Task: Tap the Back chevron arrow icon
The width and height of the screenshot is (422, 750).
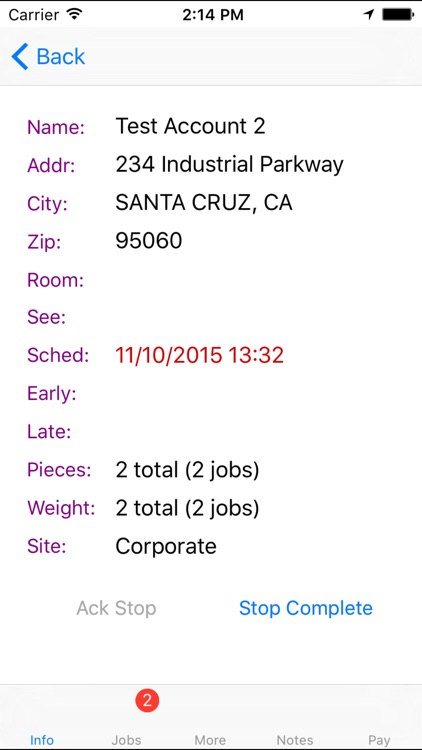Action: pos(20,56)
